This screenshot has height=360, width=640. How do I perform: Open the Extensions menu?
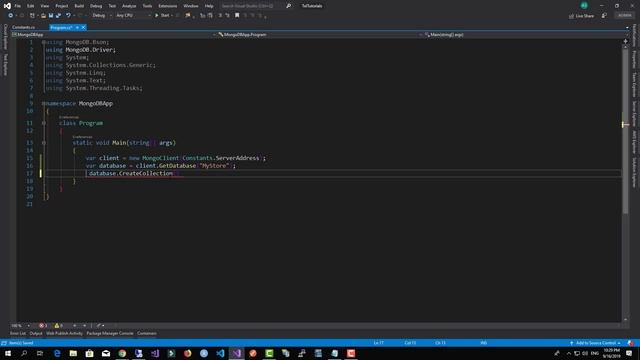point(168,6)
